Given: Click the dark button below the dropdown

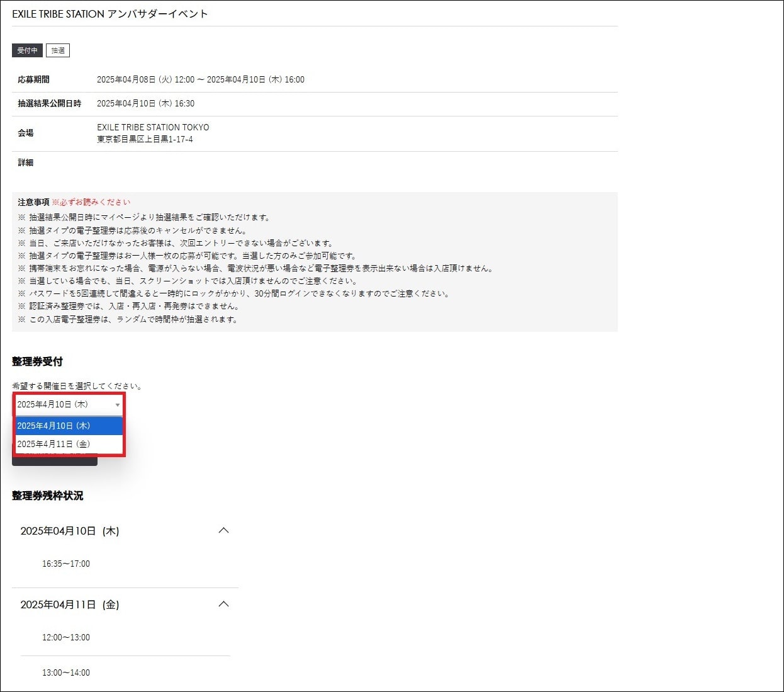Looking at the screenshot, I should [55, 460].
